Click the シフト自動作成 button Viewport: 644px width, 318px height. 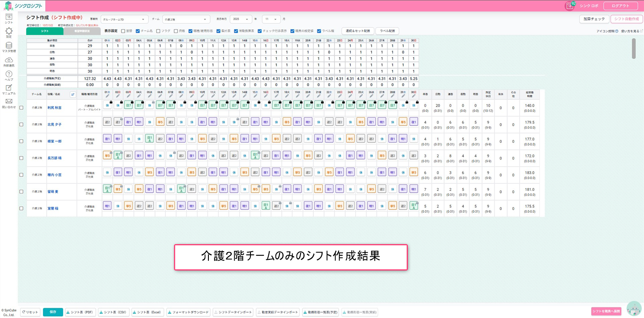626,19
